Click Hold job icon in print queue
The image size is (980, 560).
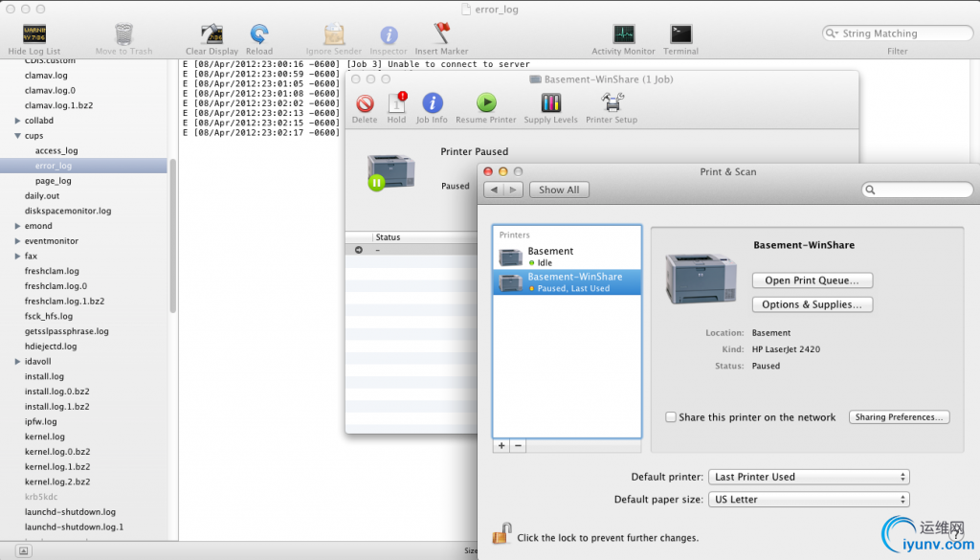click(397, 102)
